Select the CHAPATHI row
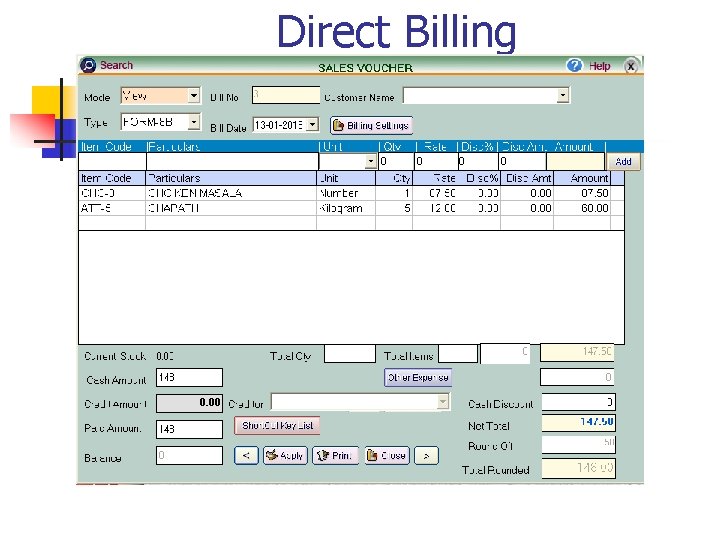Screen dimensions: 720x540 (x=351, y=208)
